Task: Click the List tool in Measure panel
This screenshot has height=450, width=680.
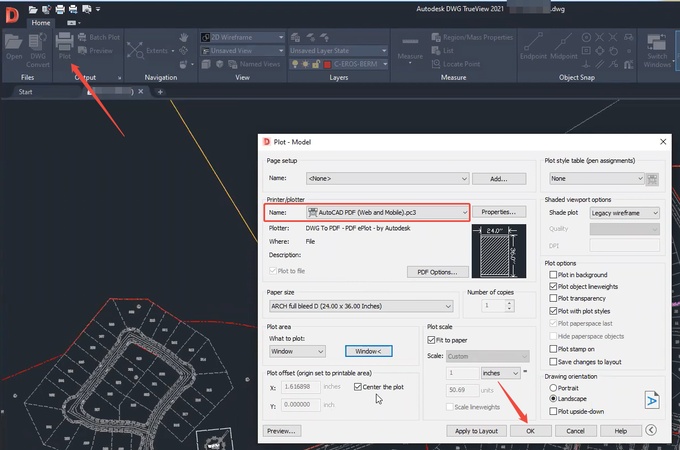Action: [x=442, y=51]
